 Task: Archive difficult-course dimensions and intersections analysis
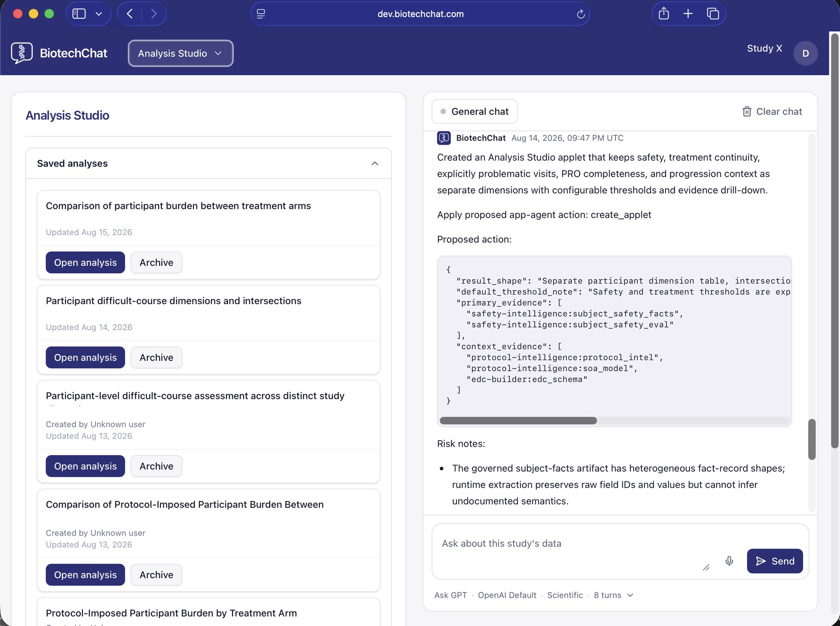(x=156, y=358)
